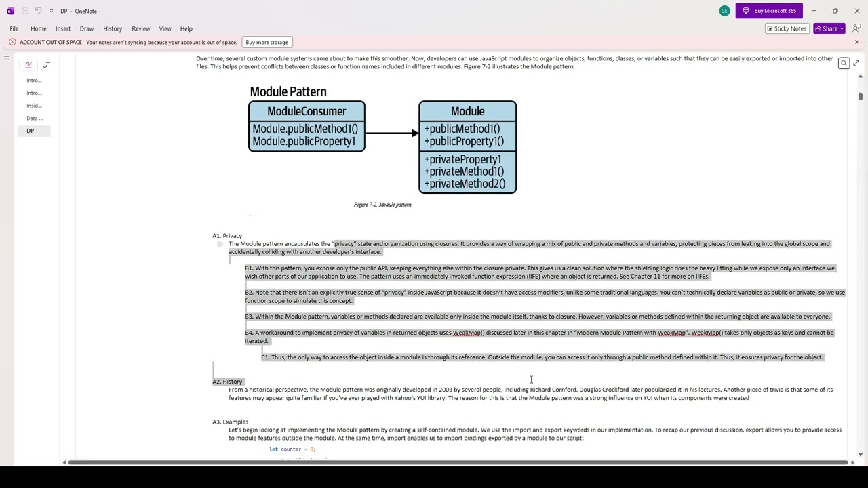The width and height of the screenshot is (868, 488).
Task: Open the search magnifier icon
Action: click(844, 64)
